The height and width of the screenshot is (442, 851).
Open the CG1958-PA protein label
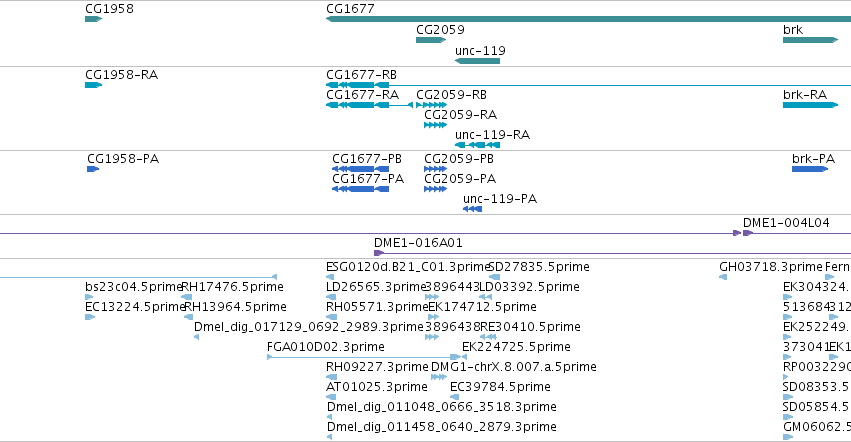(x=123, y=159)
